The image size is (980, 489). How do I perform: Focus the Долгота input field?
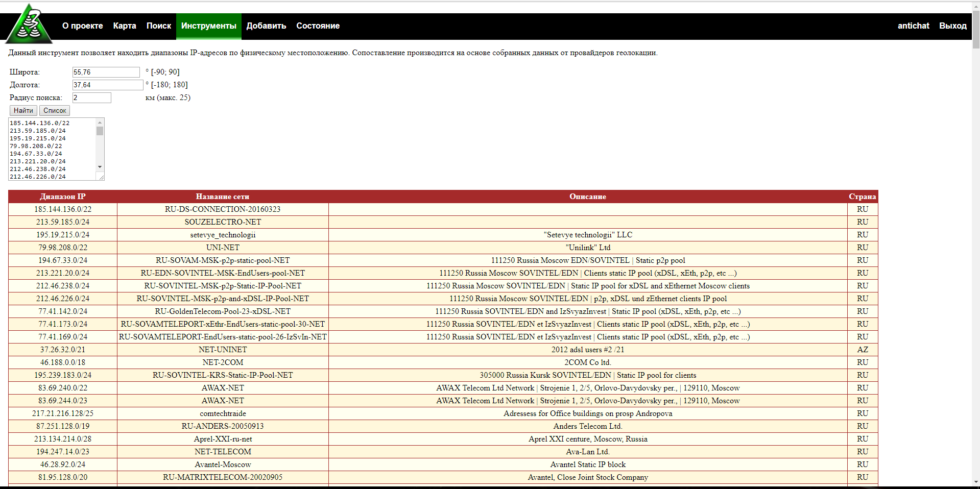[x=108, y=85]
